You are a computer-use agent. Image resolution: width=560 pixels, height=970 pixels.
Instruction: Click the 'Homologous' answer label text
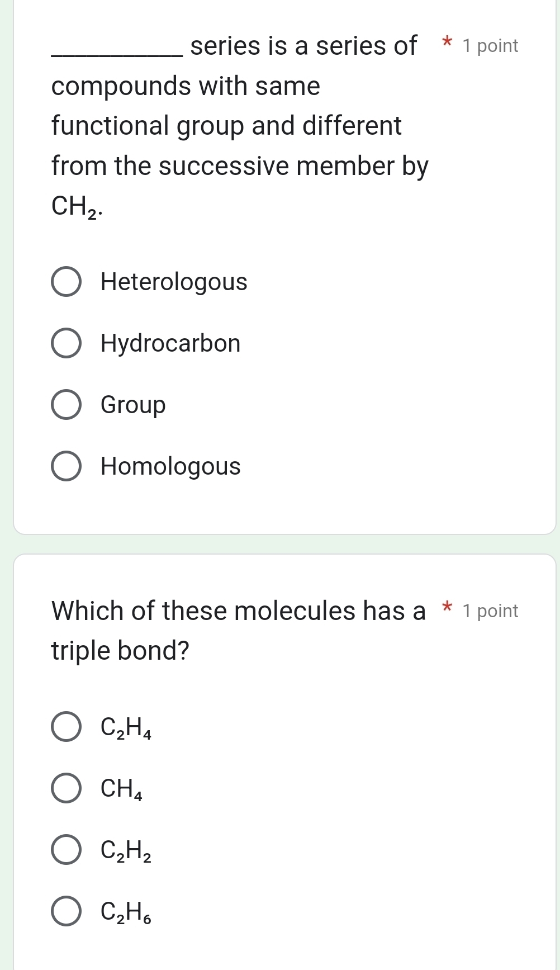click(x=170, y=466)
